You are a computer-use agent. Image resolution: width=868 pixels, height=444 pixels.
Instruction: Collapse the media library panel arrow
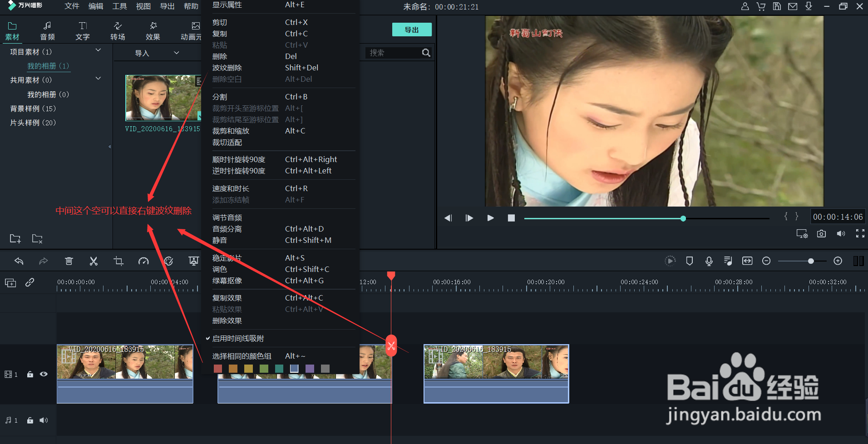109,147
